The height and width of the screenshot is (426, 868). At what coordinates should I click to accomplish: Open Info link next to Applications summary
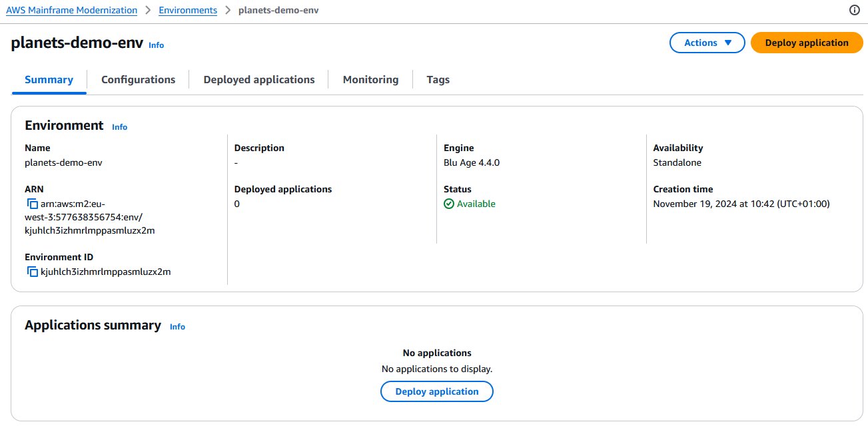pos(177,327)
